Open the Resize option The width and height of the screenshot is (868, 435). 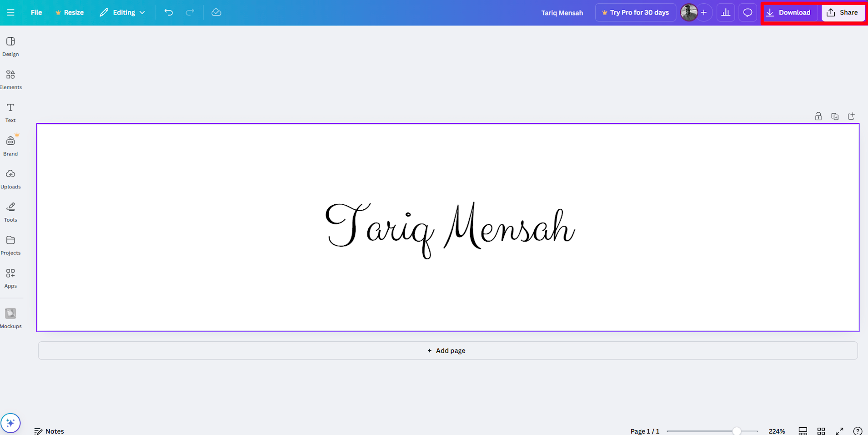click(x=70, y=12)
